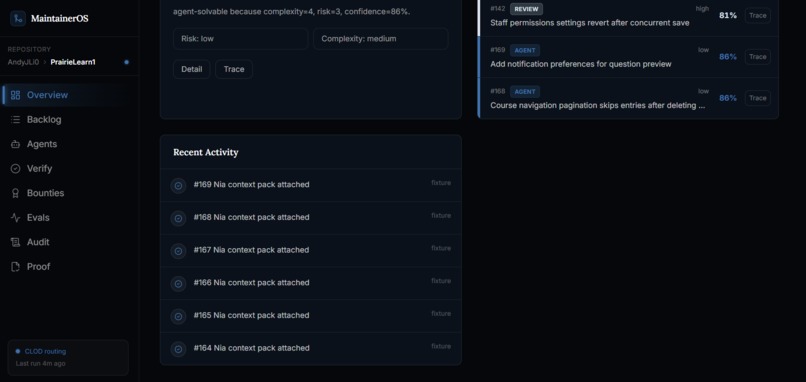Open the Staff permissions settings revert issue
Image resolution: width=806 pixels, height=382 pixels.
coord(590,23)
